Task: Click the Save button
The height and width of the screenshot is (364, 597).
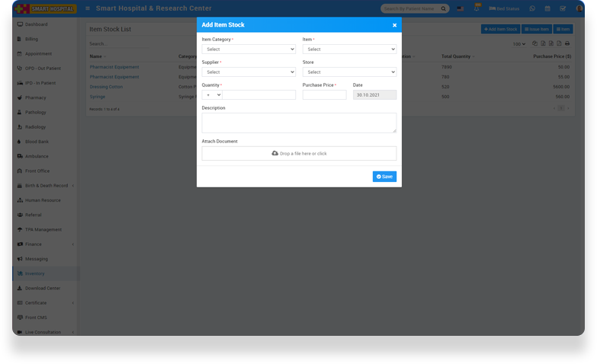Action: pyautogui.click(x=384, y=177)
